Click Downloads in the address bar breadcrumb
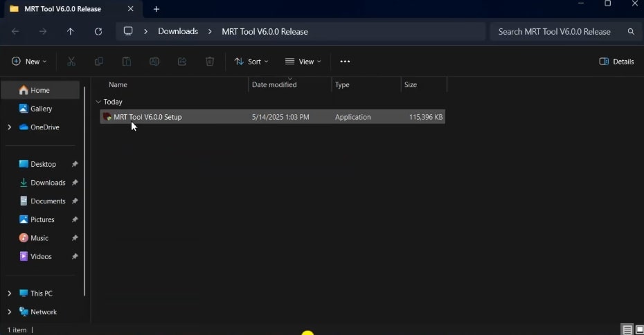 tap(178, 31)
